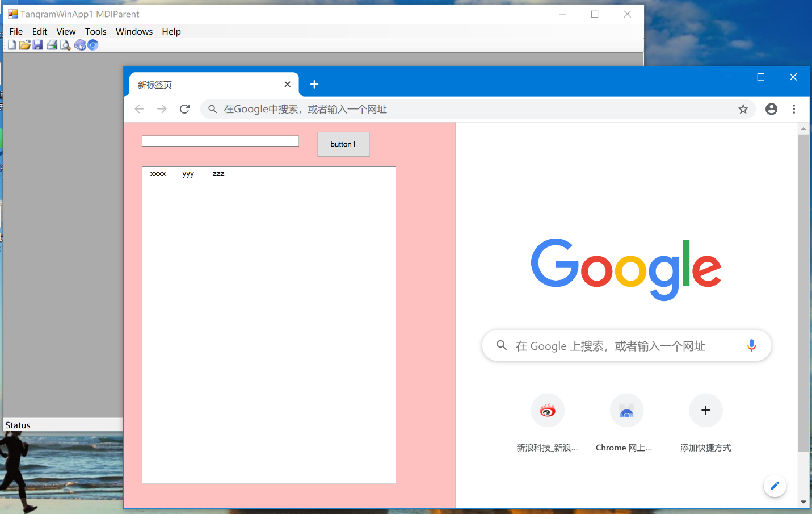The height and width of the screenshot is (514, 812).
Task: Click the button1 button
Action: pos(343,144)
